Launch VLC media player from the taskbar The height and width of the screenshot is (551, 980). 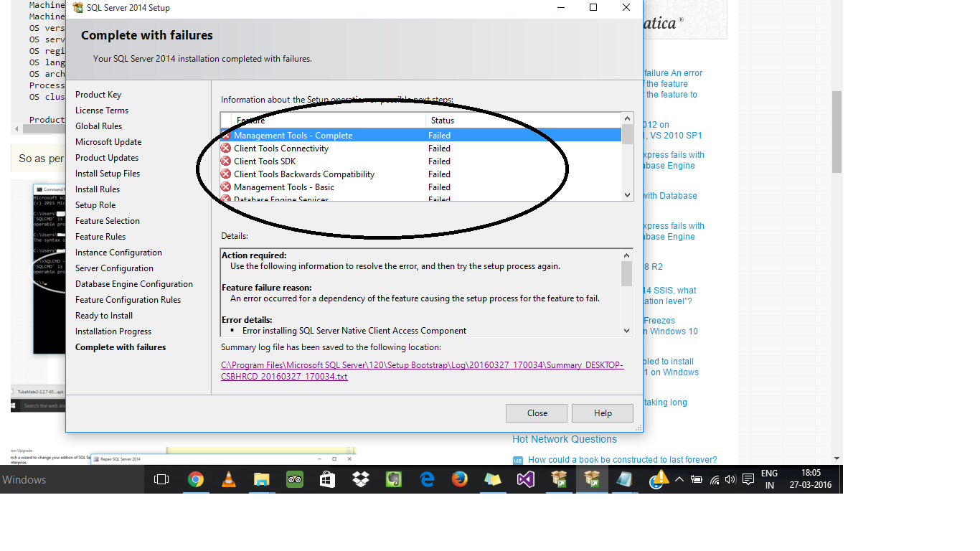pyautogui.click(x=228, y=479)
